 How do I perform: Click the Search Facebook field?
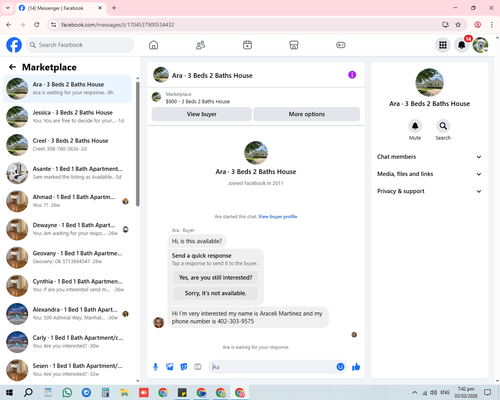point(80,45)
